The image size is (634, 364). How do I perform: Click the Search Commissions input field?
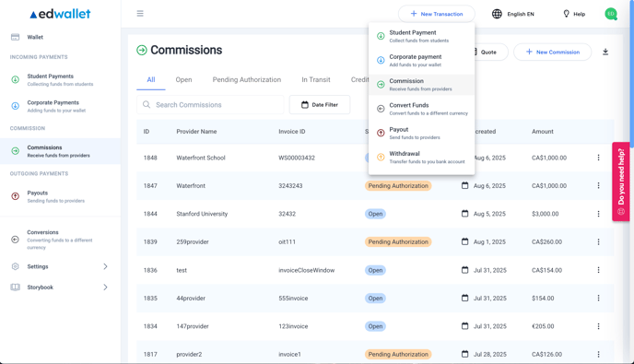[x=210, y=105]
